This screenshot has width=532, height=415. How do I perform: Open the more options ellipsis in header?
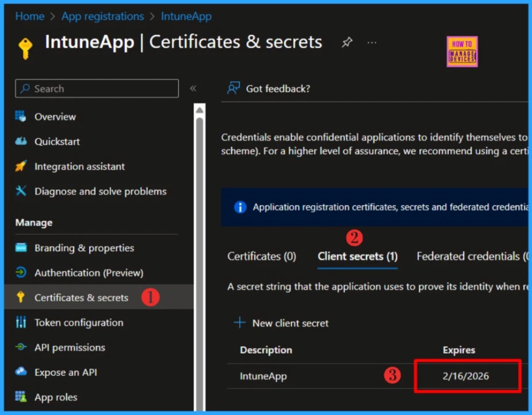pyautogui.click(x=372, y=42)
